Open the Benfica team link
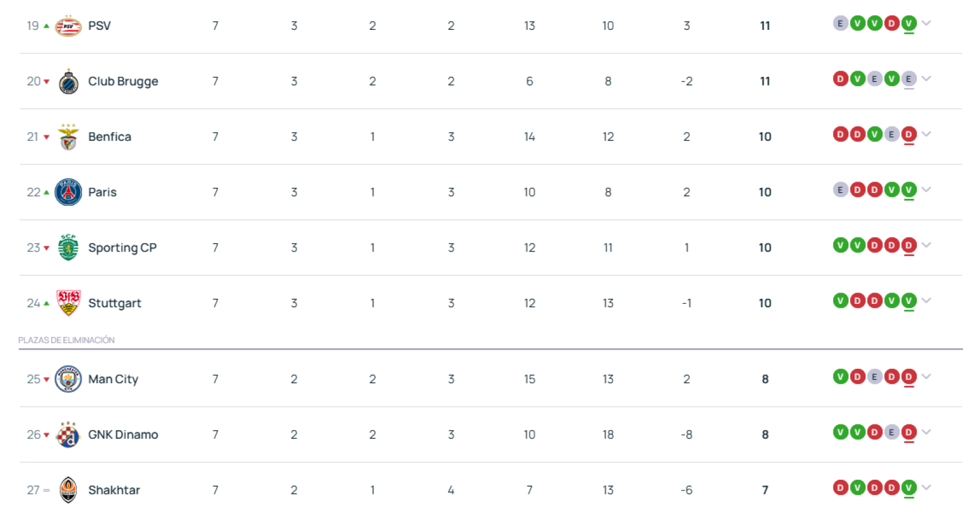This screenshot has height=513, width=980. pyautogui.click(x=110, y=137)
